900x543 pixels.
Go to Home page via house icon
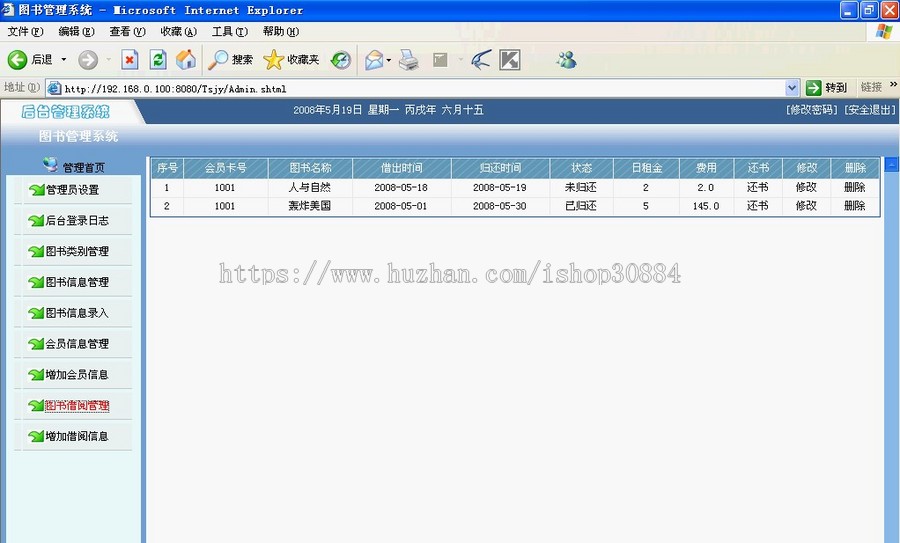186,60
